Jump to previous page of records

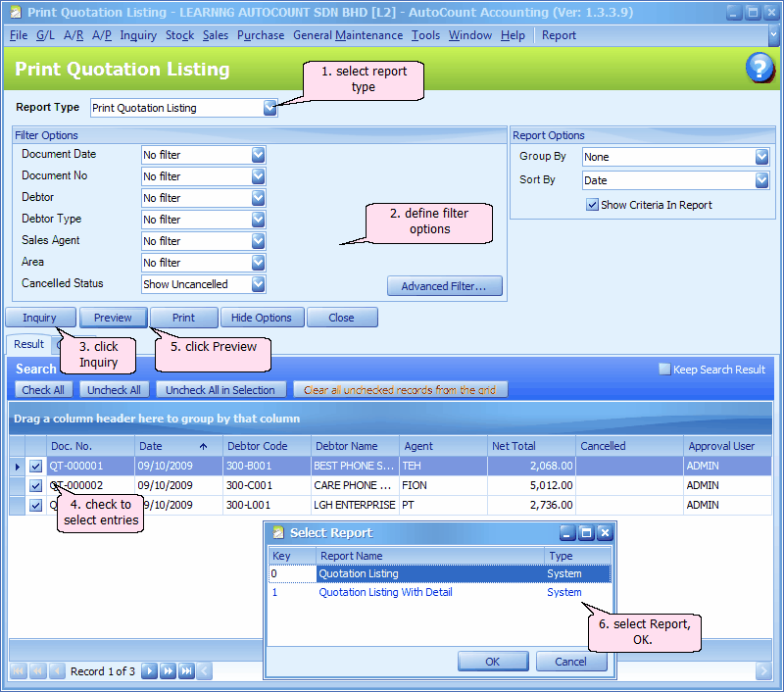click(x=37, y=671)
